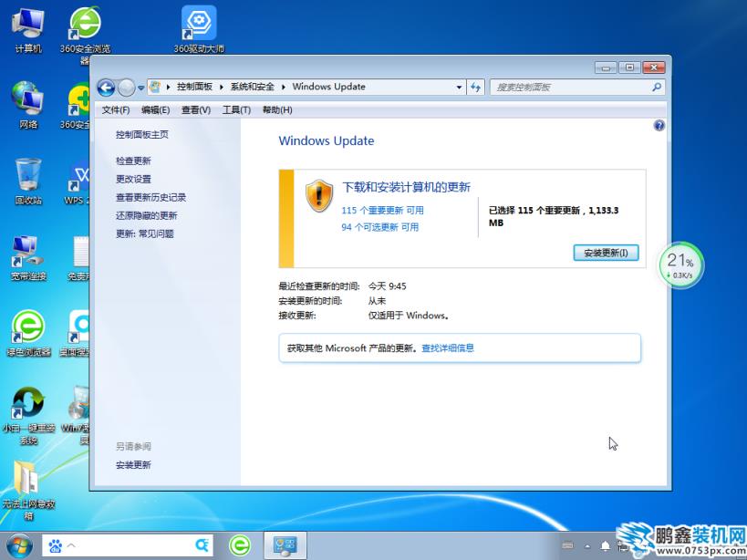This screenshot has width=747, height=560.
Task: Open 查看更新历史记录 in the sidebar
Action: 150,197
